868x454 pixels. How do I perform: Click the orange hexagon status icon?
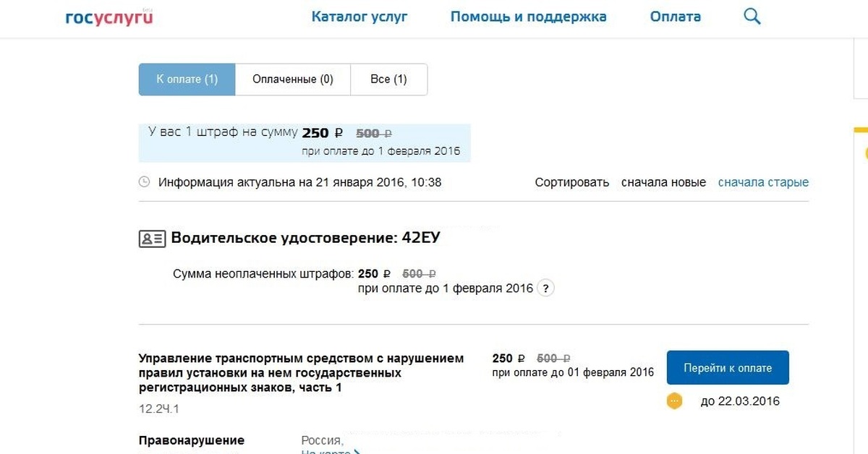(674, 401)
